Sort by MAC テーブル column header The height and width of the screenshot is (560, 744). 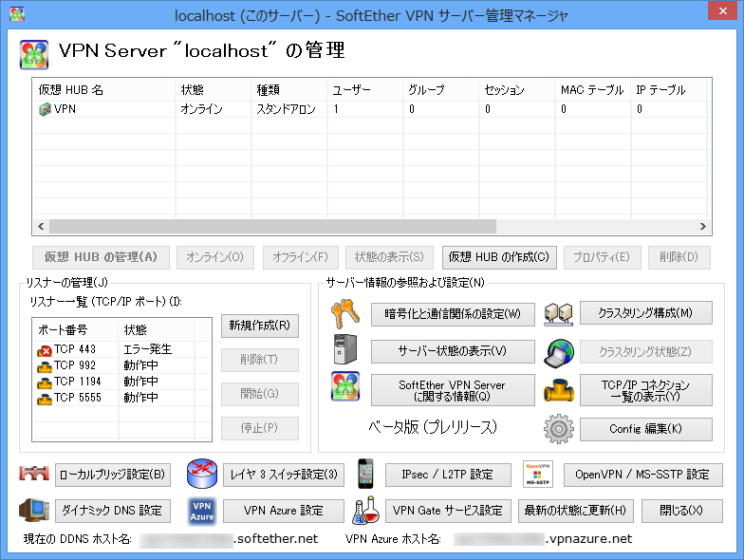pyautogui.click(x=592, y=89)
